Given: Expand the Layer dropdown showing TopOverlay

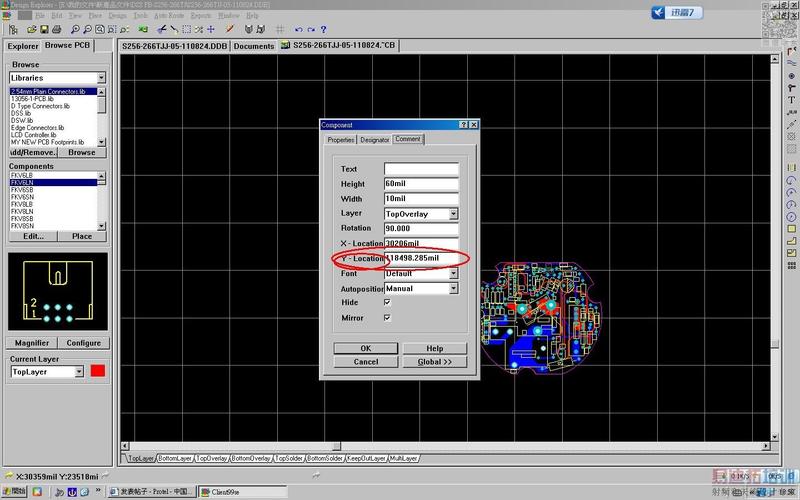Looking at the screenshot, I should 453,213.
